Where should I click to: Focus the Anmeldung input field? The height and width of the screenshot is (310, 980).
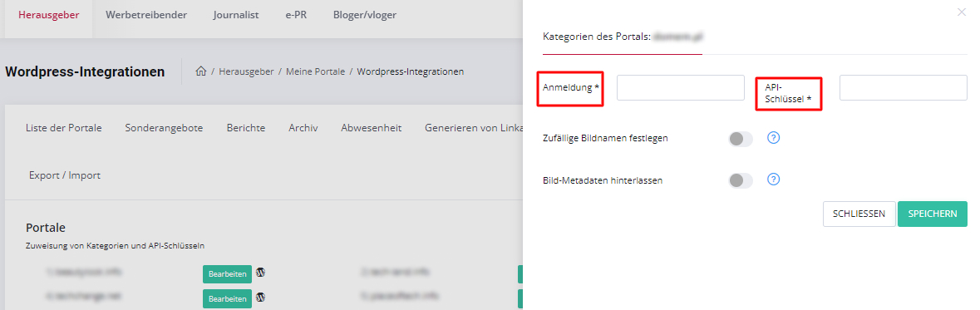tap(681, 87)
